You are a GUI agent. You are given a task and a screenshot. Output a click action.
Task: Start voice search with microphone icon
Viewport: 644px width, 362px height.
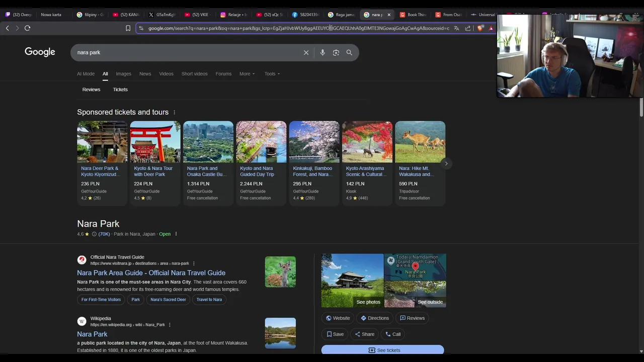coord(323,52)
